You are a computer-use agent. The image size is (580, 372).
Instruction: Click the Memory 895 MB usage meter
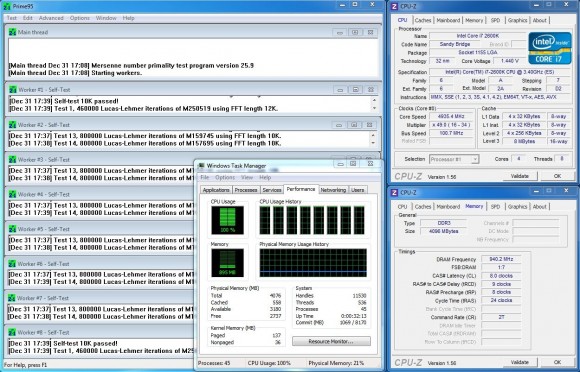pyautogui.click(x=227, y=263)
